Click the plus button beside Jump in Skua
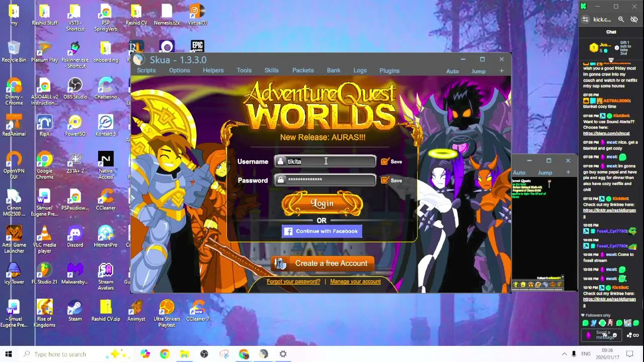Image resolution: width=644 pixels, height=362 pixels. 502,71
